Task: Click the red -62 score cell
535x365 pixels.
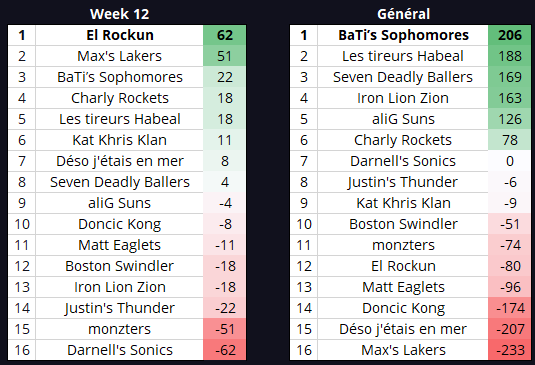Action: 225,350
